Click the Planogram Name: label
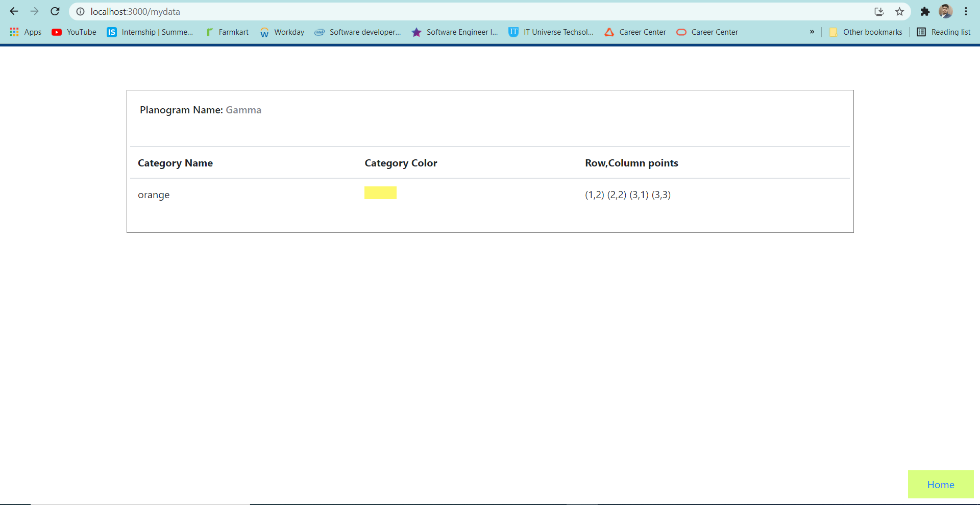Image resolution: width=980 pixels, height=505 pixels. point(181,110)
